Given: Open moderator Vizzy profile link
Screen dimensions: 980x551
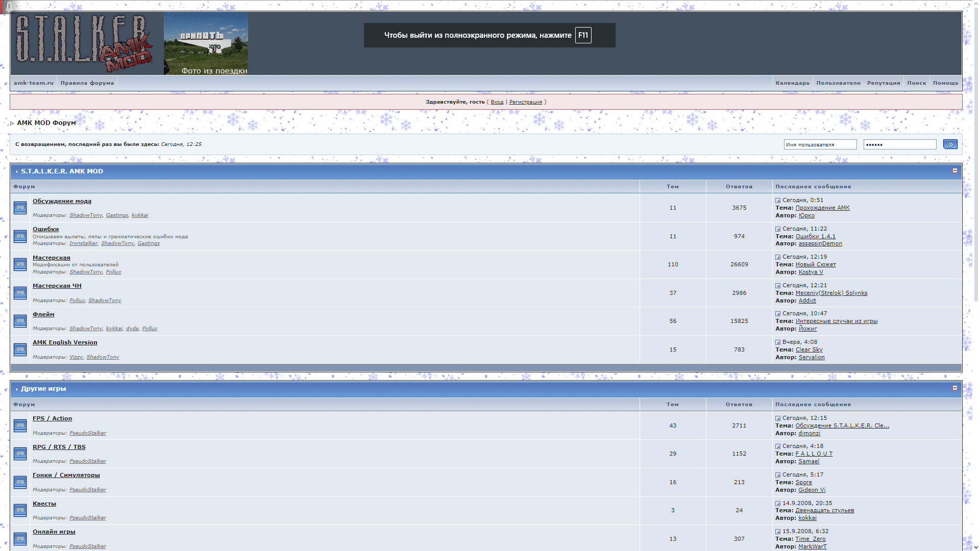Looking at the screenshot, I should [x=76, y=357].
